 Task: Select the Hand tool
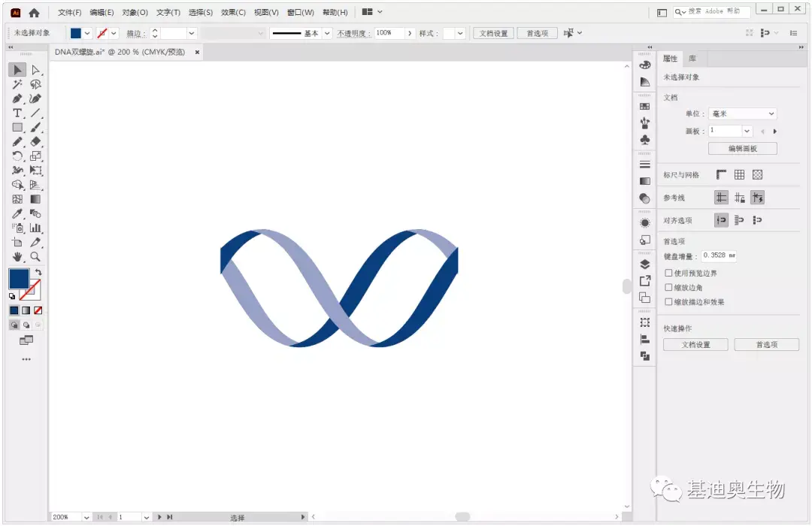click(x=17, y=257)
